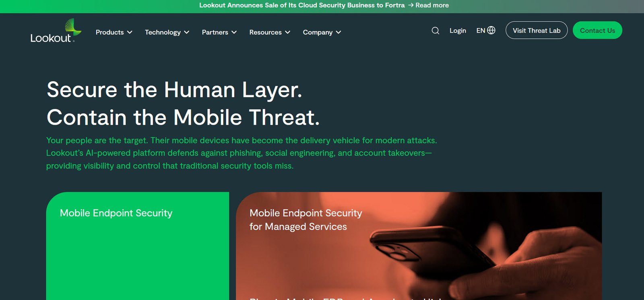Expand the Resources chevron
The height and width of the screenshot is (300, 644).
click(288, 32)
